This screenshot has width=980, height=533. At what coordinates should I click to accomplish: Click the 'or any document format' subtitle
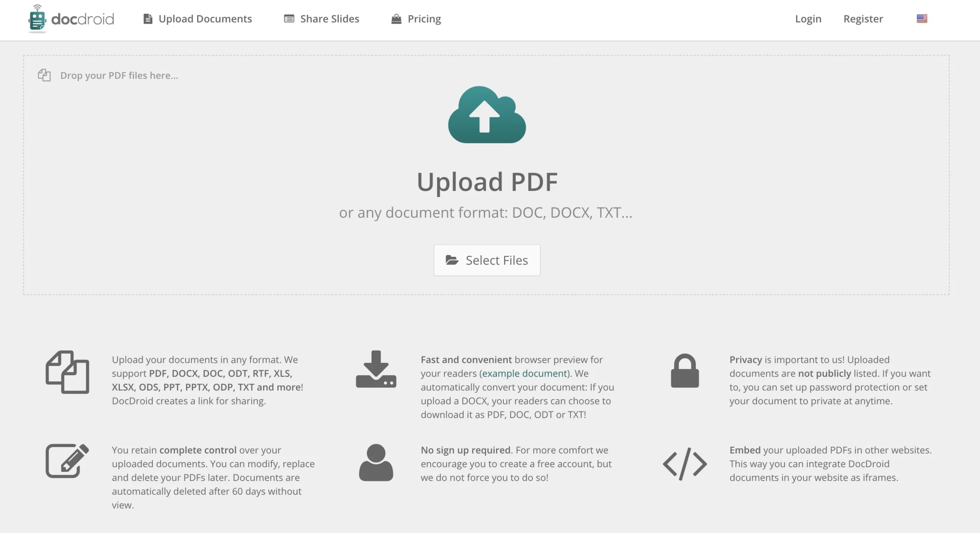coord(486,212)
